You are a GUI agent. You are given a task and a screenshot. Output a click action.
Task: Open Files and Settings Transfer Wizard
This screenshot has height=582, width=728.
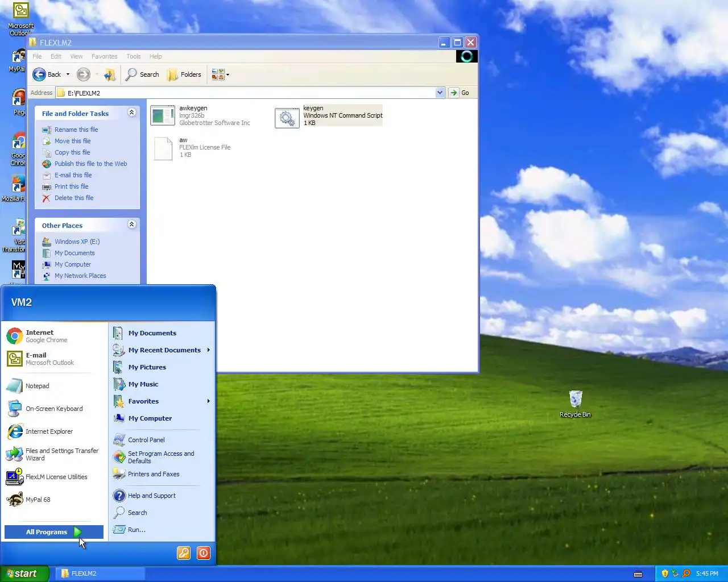(x=55, y=454)
